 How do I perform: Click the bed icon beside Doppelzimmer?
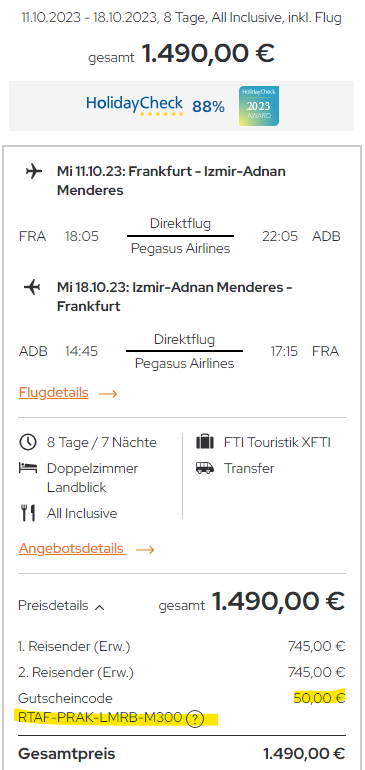(28, 468)
